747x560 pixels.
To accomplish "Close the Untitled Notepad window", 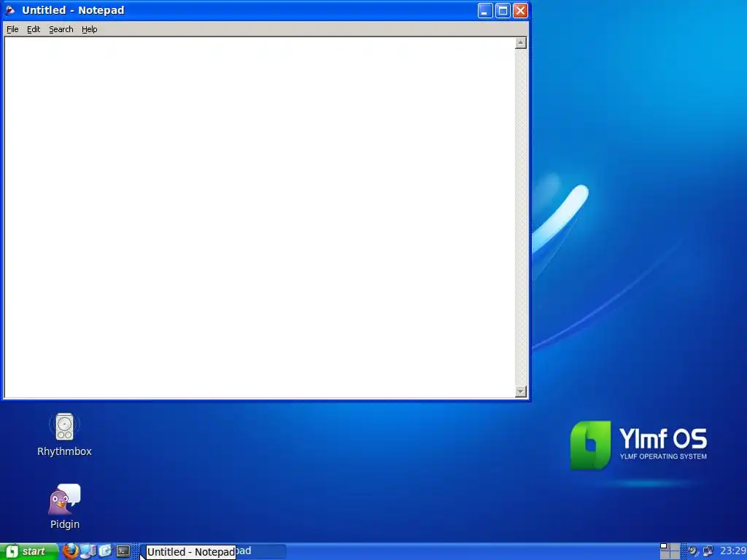I will tap(520, 10).
